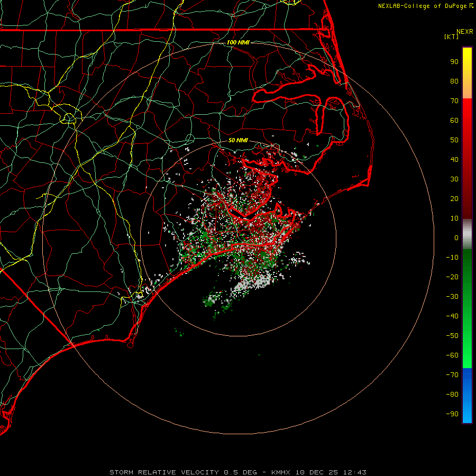Click the NEXLAB-College of DuPage watermark text
Viewport: 476px width, 476px height.
[x=425, y=6]
